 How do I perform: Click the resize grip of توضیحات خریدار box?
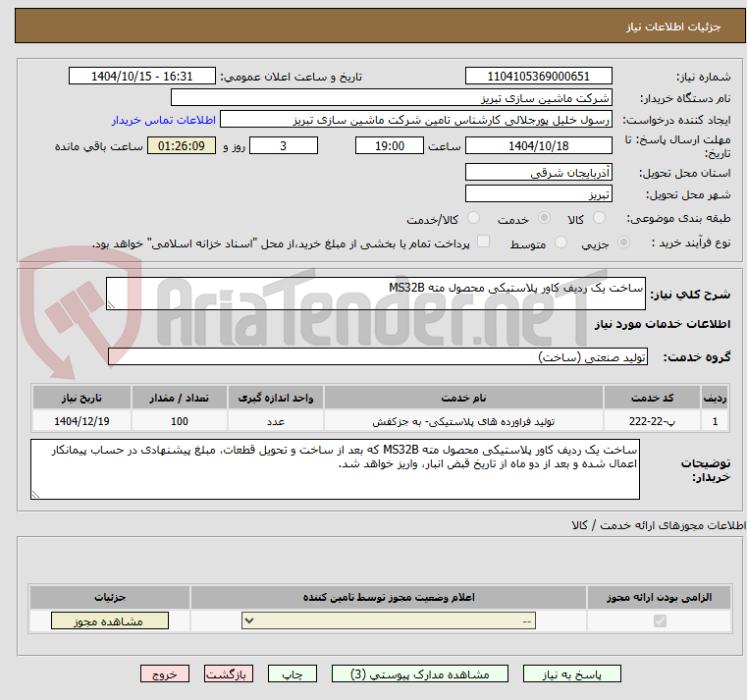tap(35, 495)
